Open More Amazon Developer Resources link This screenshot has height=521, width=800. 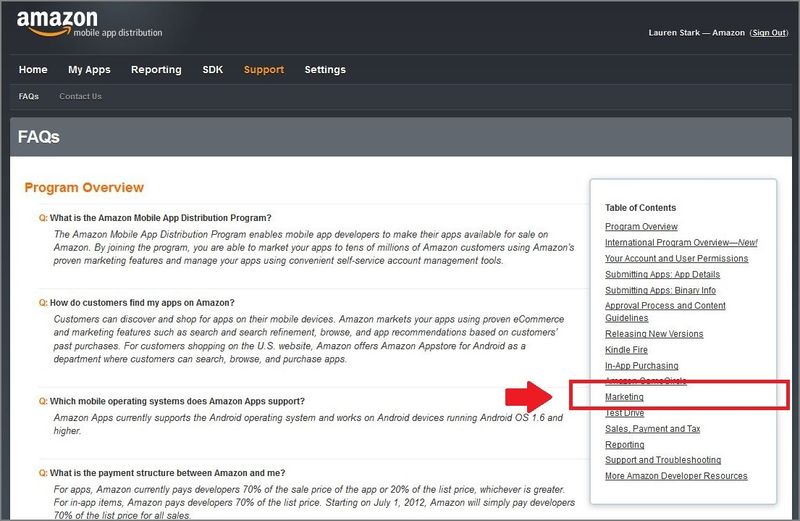click(x=676, y=476)
